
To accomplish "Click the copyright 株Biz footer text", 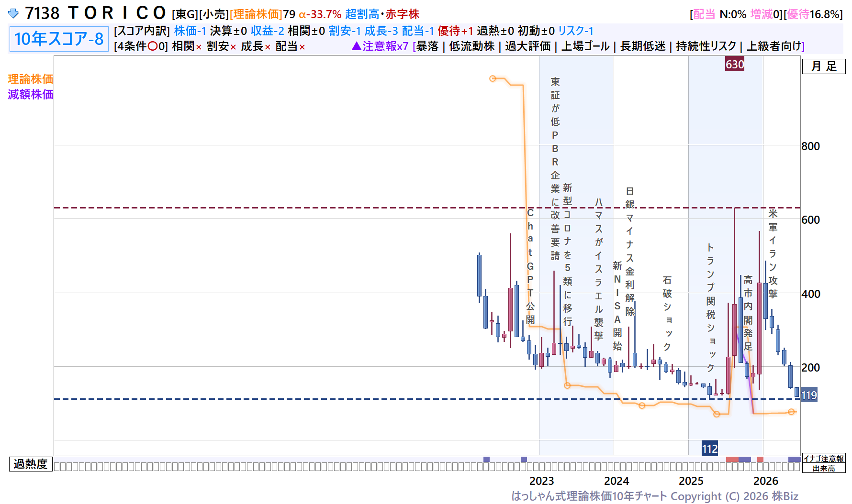I will click(x=655, y=496).
